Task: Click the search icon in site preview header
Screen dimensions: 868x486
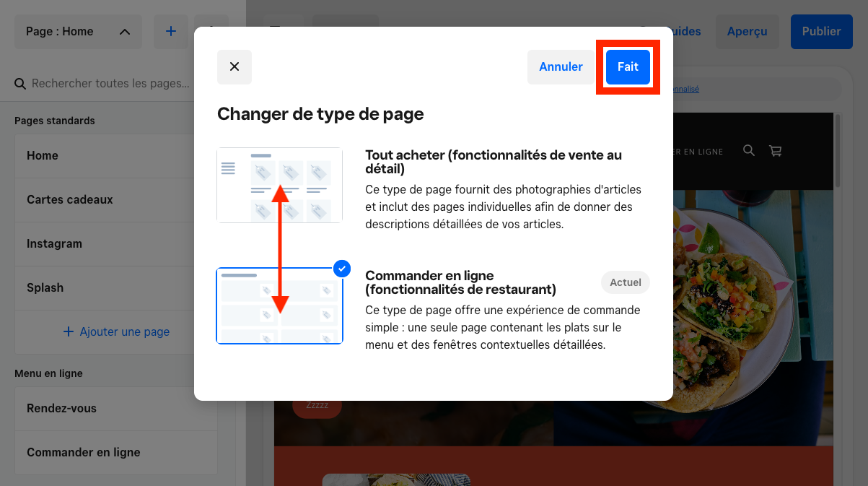Action: point(749,151)
